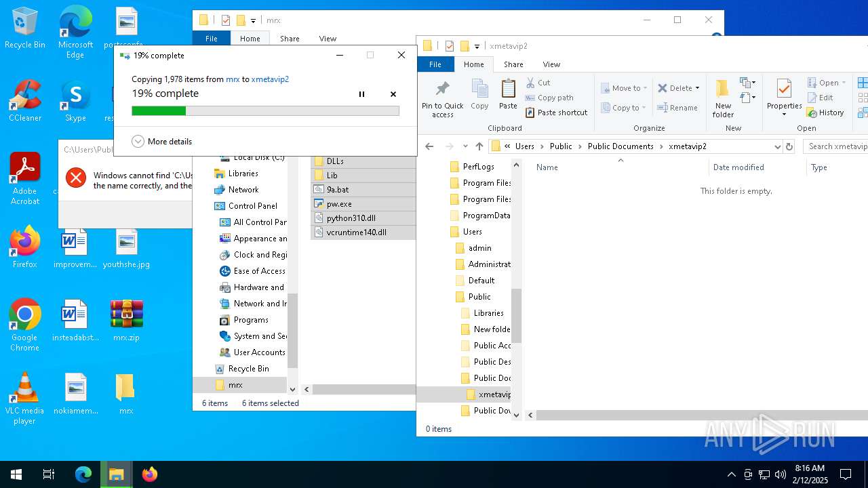The image size is (868, 488).
Task: Click Cut in the ribbon
Action: point(538,83)
